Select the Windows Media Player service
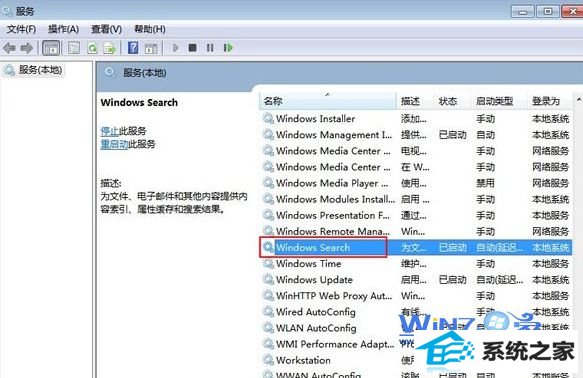The image size is (583, 378). (416, 183)
